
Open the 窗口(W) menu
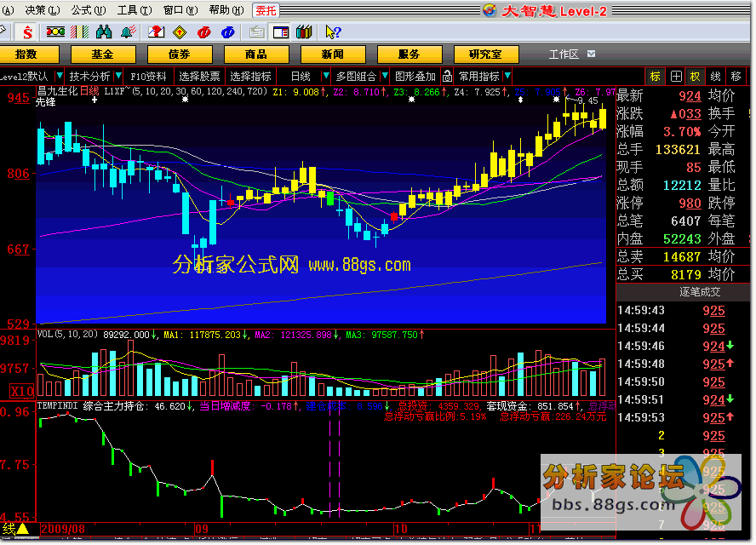180,10
